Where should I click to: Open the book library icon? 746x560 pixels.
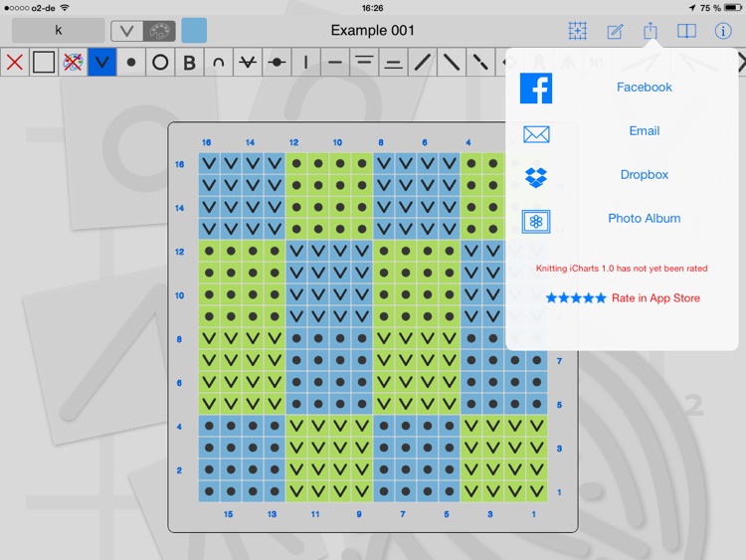(x=686, y=31)
